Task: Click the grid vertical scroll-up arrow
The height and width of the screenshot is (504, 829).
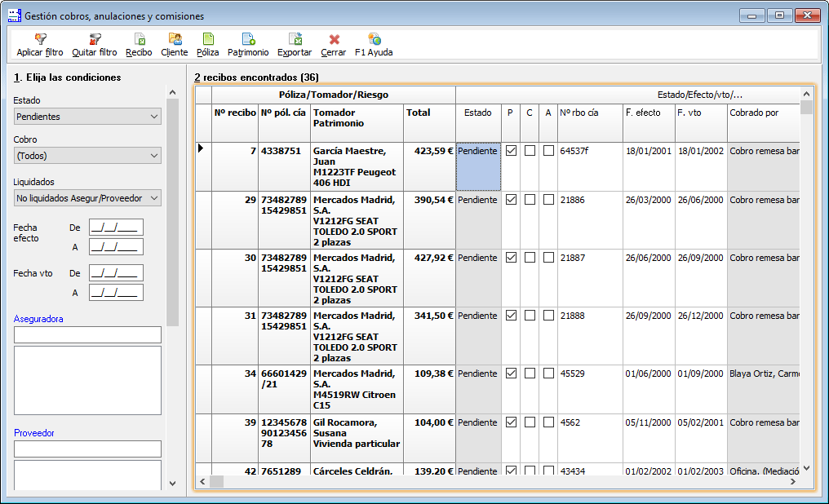Action: 806,94
